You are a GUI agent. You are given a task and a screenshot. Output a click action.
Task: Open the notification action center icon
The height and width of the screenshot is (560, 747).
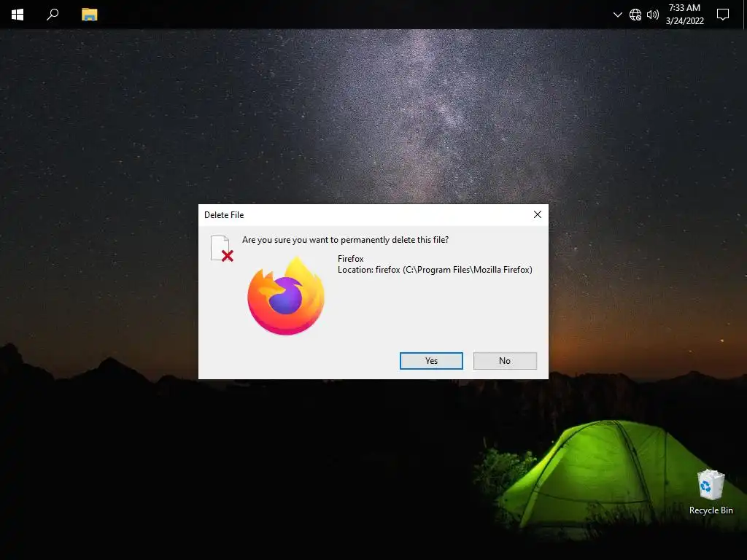tap(723, 15)
